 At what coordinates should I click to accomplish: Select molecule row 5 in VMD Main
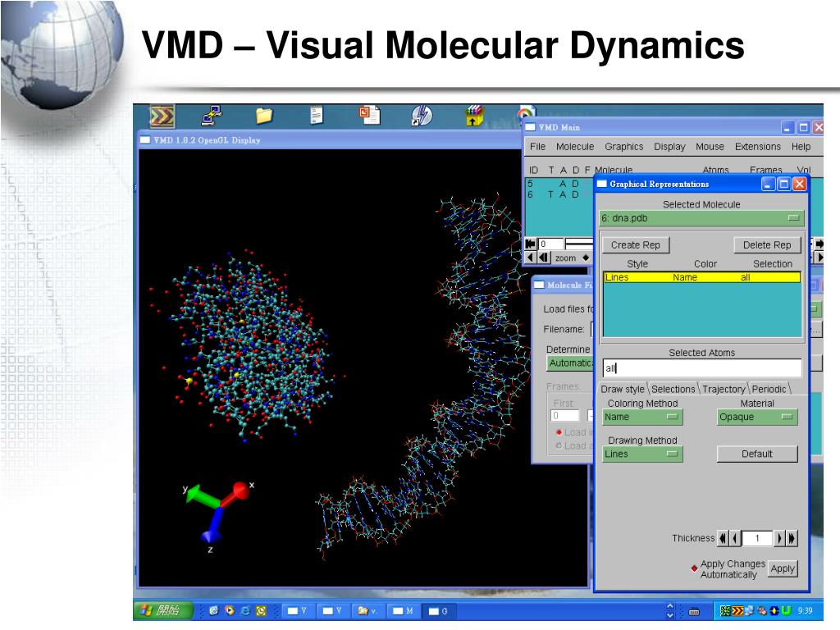tap(559, 184)
